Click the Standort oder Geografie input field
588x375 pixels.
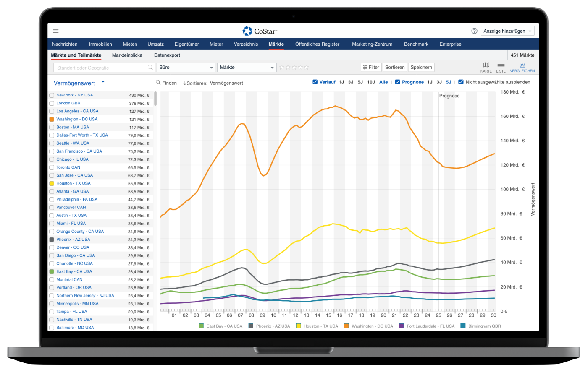tap(101, 68)
